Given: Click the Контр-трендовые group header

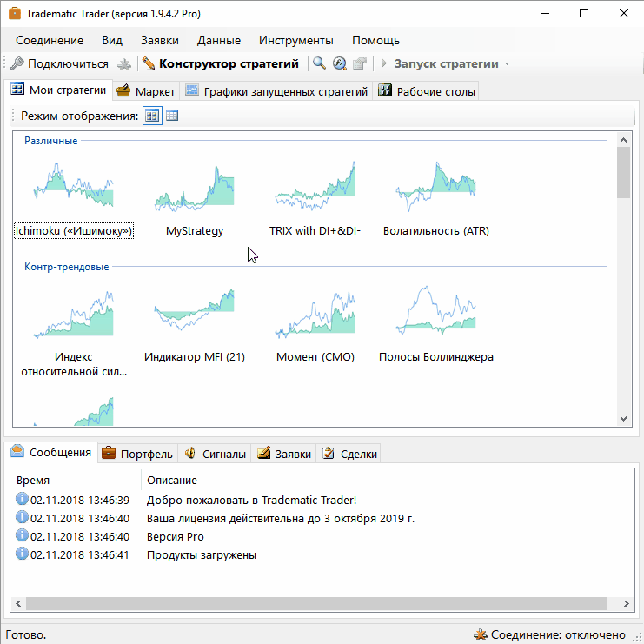Looking at the screenshot, I should (x=67, y=267).
